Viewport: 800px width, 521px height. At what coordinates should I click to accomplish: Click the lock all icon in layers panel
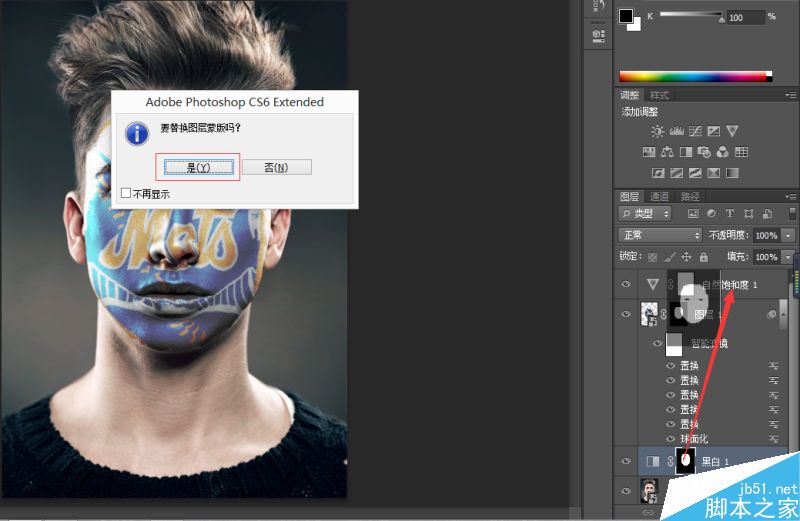coord(704,257)
